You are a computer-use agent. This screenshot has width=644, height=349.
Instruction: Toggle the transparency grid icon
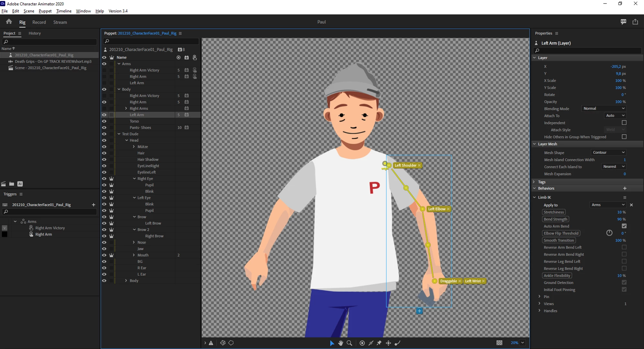click(x=499, y=343)
